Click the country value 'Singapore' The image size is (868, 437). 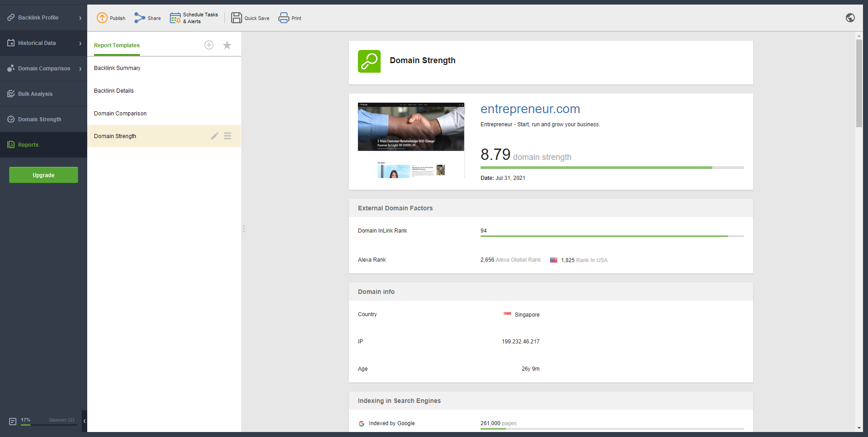pos(527,315)
